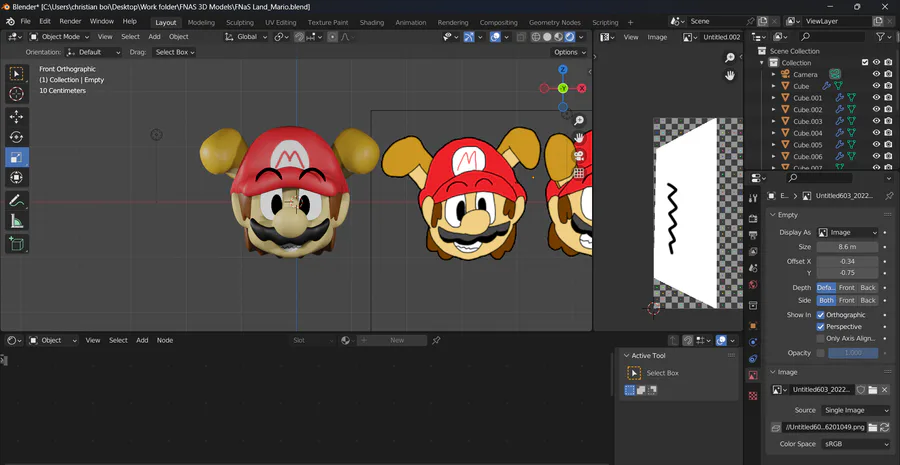Open the Render menu
The image size is (900, 465).
click(x=71, y=21)
